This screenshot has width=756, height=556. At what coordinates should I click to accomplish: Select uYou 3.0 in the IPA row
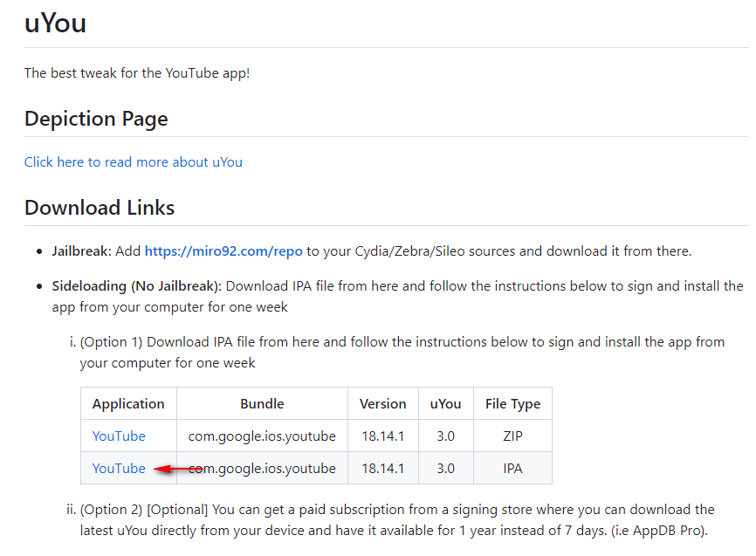pos(445,468)
